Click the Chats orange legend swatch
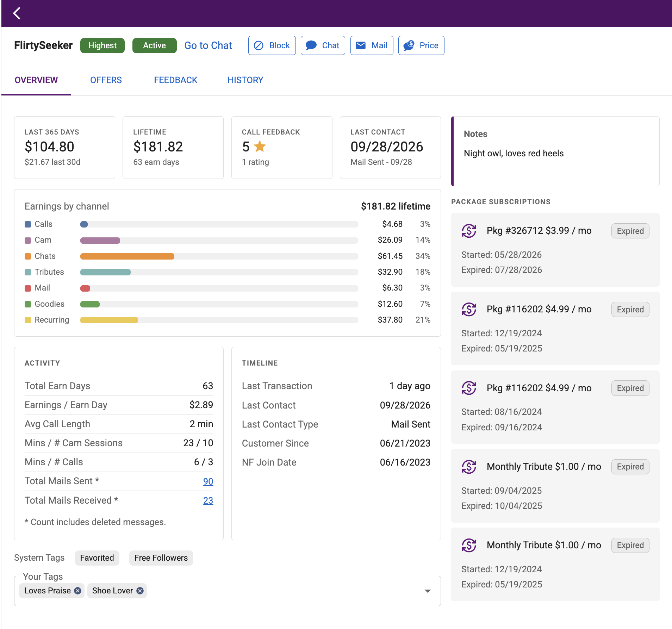This screenshot has width=672, height=629. pos(28,256)
